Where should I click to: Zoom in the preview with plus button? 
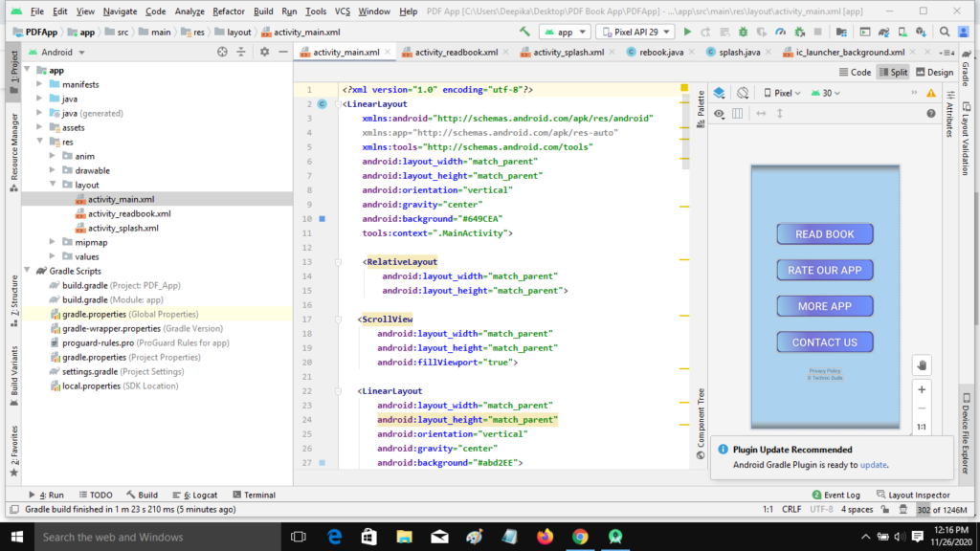click(x=922, y=390)
